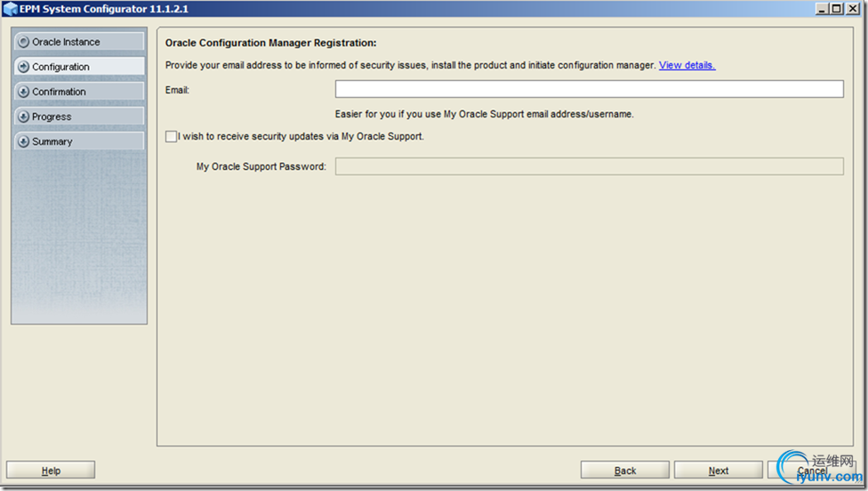
Task: Go to the Progress step label
Action: pos(52,117)
